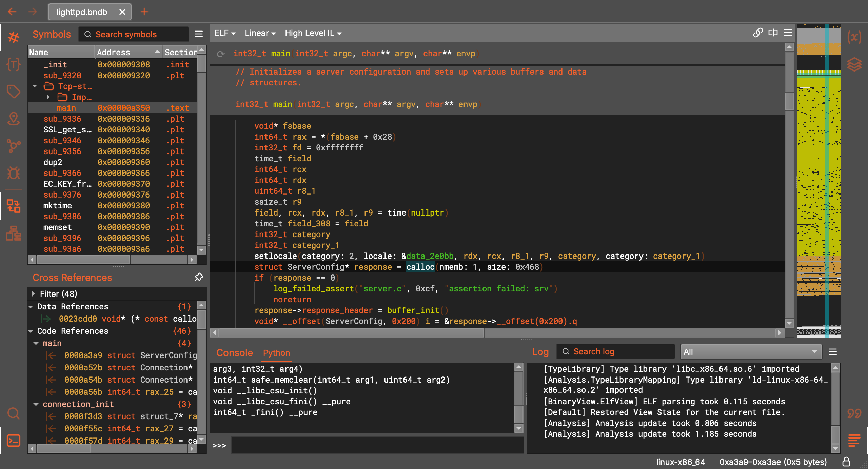The width and height of the screenshot is (868, 469).
Task: Click the link icon in the view toolbar
Action: click(758, 33)
